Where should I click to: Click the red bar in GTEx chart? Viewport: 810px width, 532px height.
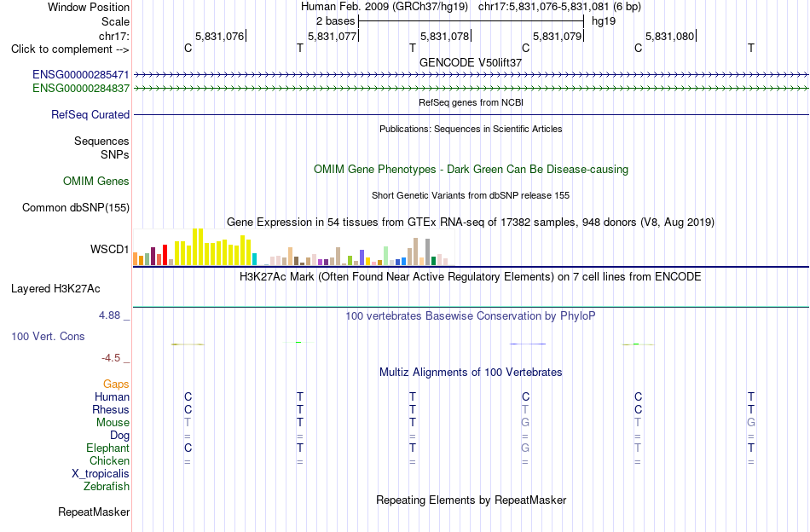click(165, 255)
